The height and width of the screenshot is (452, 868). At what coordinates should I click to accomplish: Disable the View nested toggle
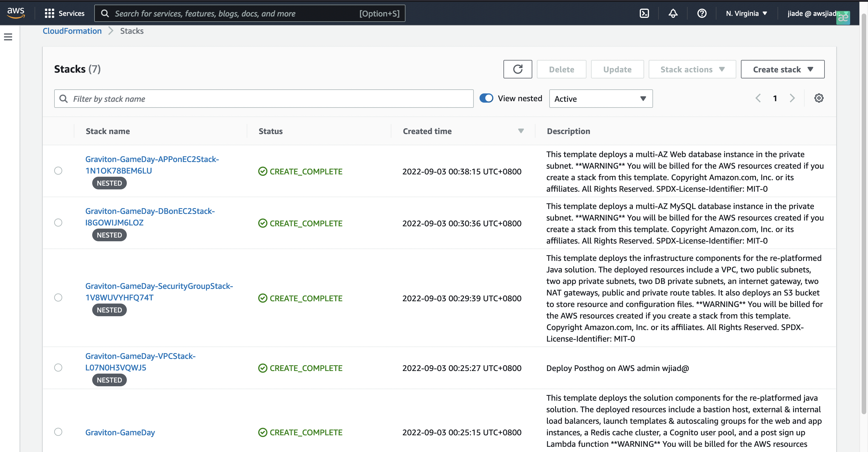(486, 98)
